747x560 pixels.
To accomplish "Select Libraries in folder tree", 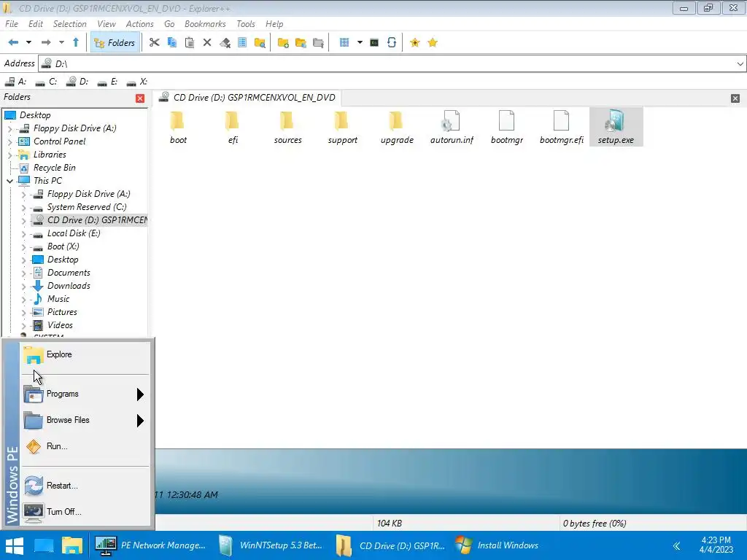I will pos(50,155).
